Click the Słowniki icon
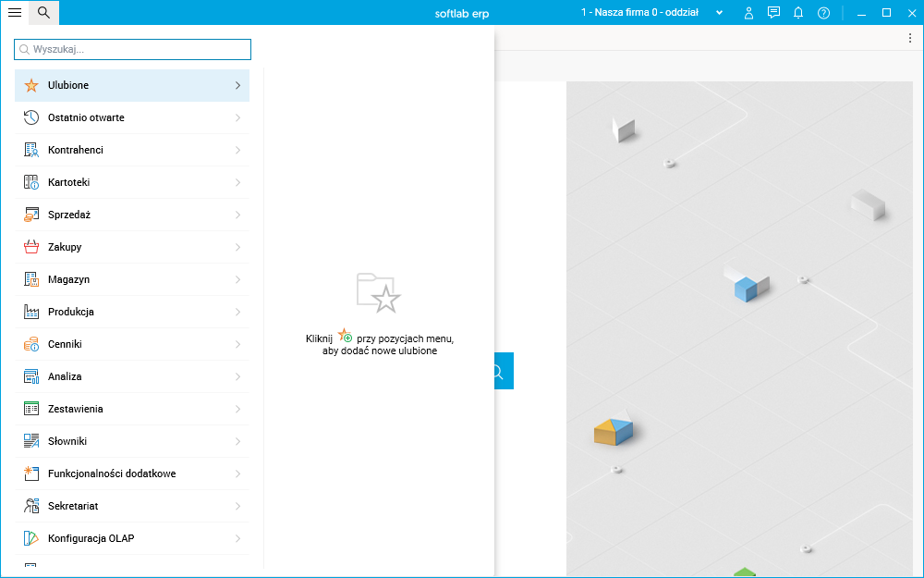Viewport: 924px width, 578px height. [x=31, y=441]
